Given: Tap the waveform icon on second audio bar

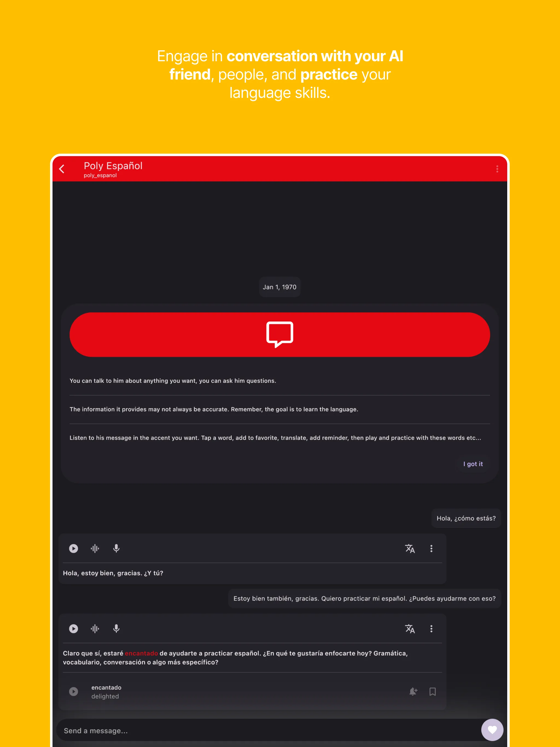Looking at the screenshot, I should 95,628.
